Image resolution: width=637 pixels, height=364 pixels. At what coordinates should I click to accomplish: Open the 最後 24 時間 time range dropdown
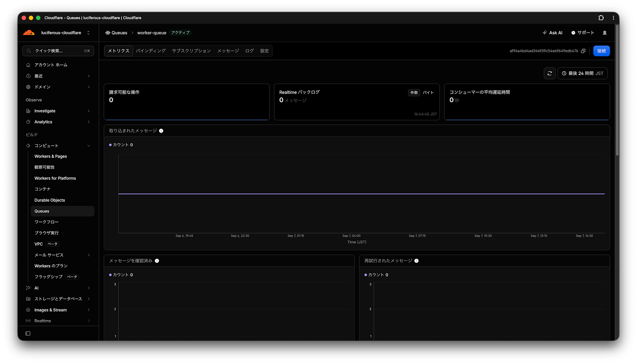[583, 73]
